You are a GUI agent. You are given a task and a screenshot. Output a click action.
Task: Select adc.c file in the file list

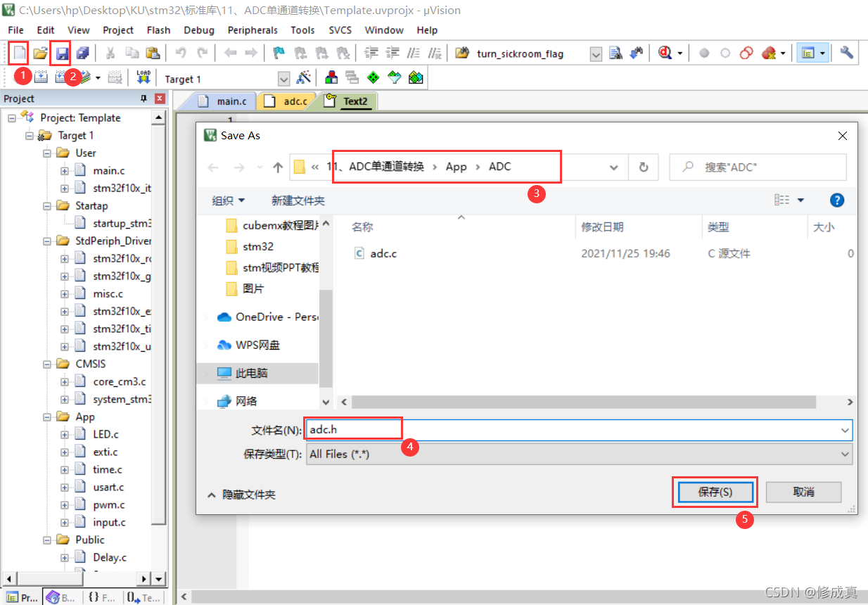[383, 253]
